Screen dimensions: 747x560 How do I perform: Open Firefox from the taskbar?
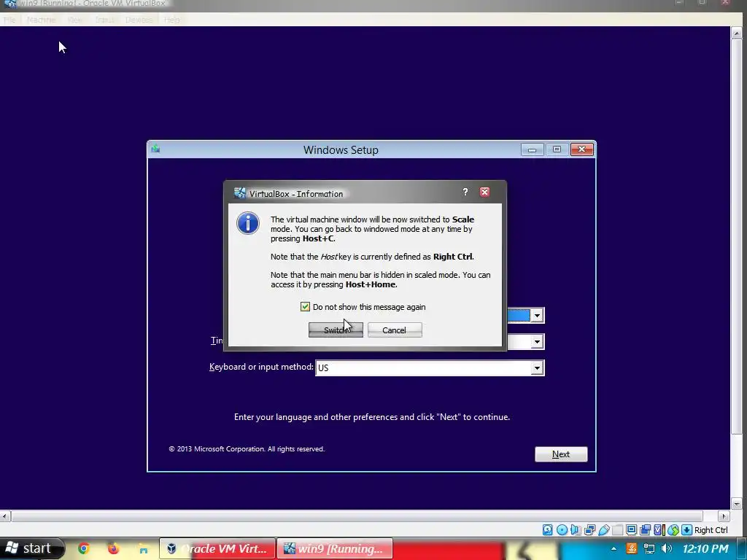pos(113,548)
